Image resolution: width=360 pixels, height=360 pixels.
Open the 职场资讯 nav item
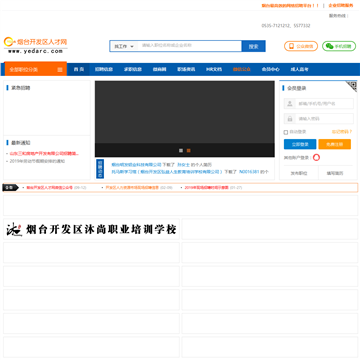[186, 69]
